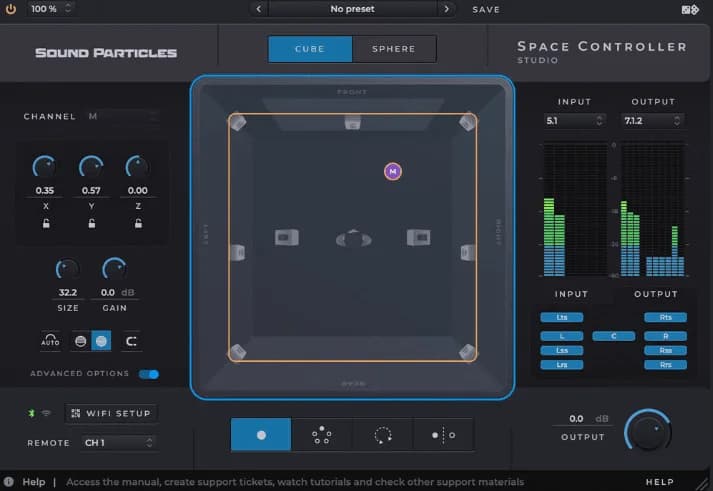Image resolution: width=713 pixels, height=491 pixels.
Task: Toggle the L channel button
Action: click(x=562, y=336)
